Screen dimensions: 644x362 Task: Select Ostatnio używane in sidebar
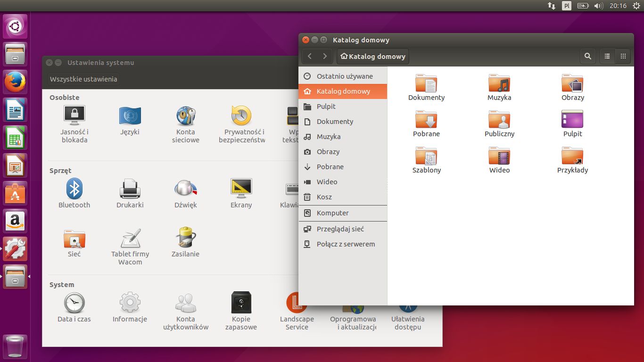[x=343, y=76]
